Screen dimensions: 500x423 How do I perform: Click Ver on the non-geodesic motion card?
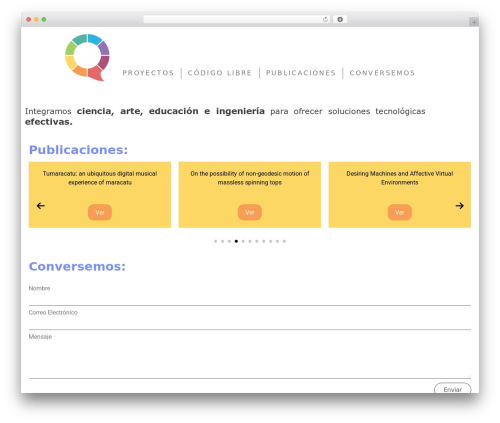coord(250,212)
